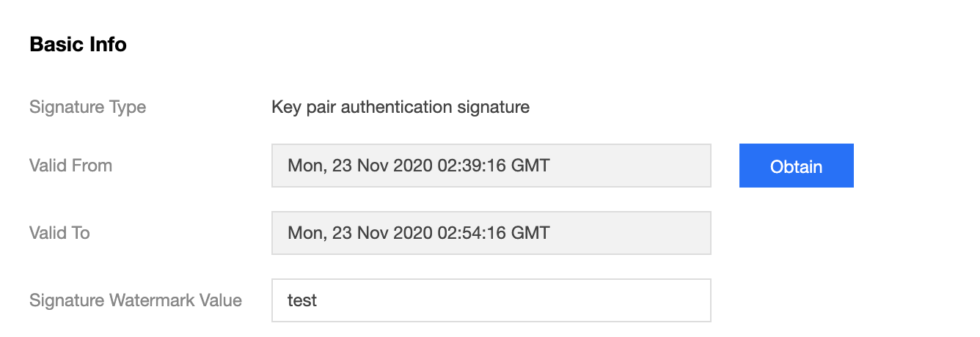Image resolution: width=980 pixels, height=337 pixels.
Task: Click GMT at the end of Valid To
Action: pos(530,233)
